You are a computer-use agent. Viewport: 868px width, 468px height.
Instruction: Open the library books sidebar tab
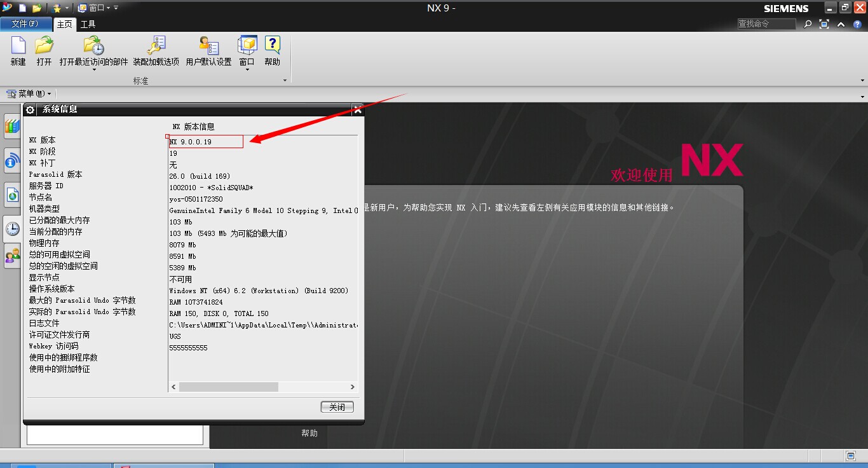coord(12,126)
